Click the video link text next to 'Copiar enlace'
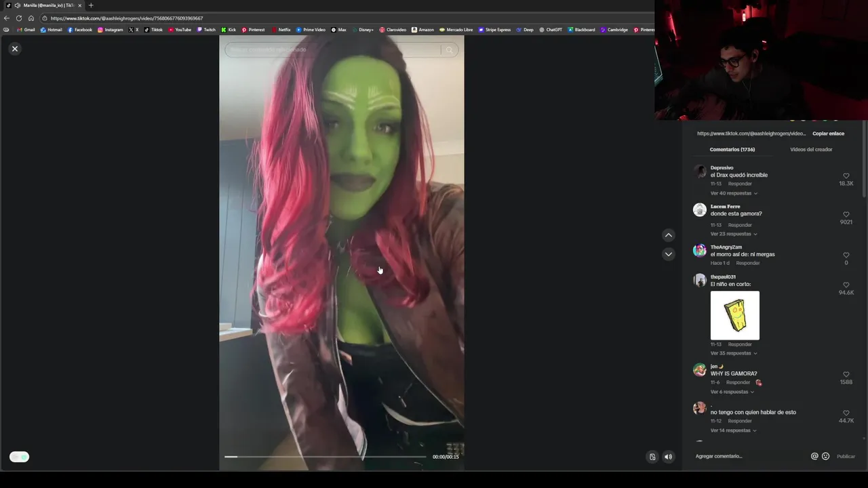The height and width of the screenshot is (488, 868). pos(751,134)
